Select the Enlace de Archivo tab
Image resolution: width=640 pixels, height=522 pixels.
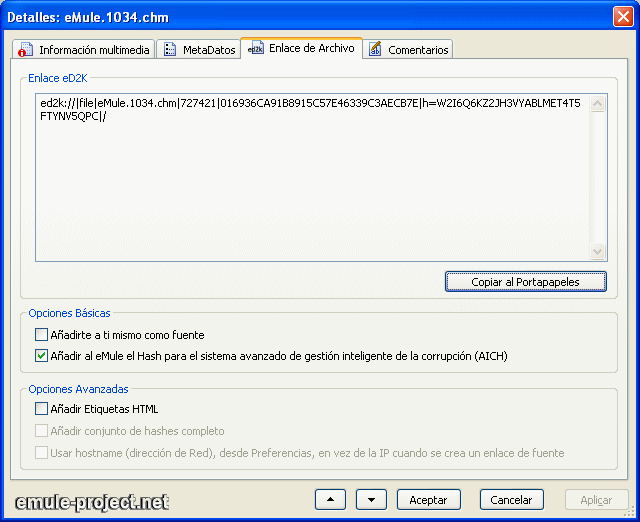point(311,48)
